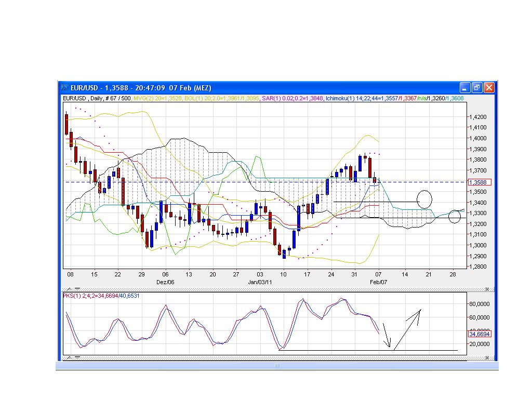Screen dimensions: 532x399
Task: Click the restore window icon on the title bar
Action: pos(476,88)
